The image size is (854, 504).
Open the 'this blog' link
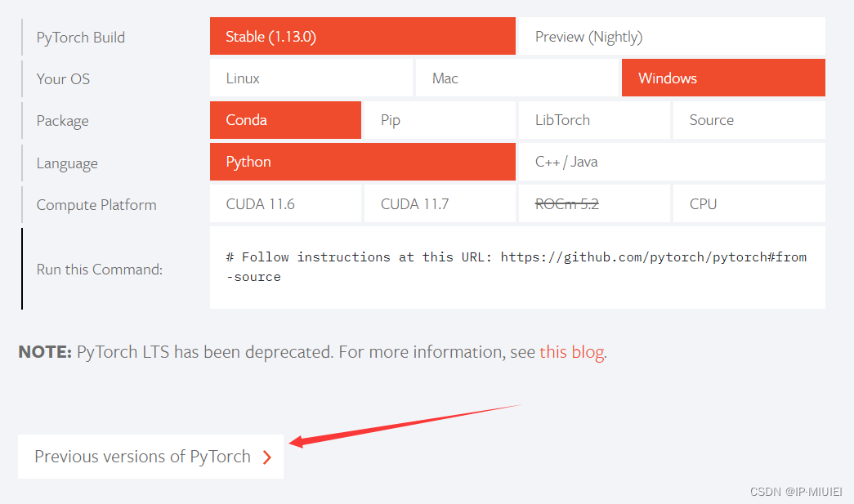[x=571, y=352]
